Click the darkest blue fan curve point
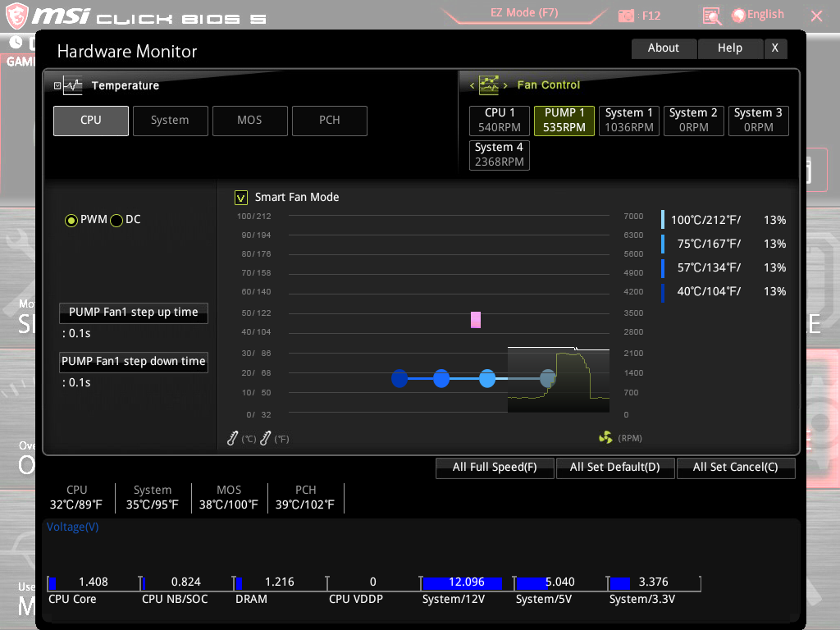The height and width of the screenshot is (630, 840). pyautogui.click(x=399, y=378)
